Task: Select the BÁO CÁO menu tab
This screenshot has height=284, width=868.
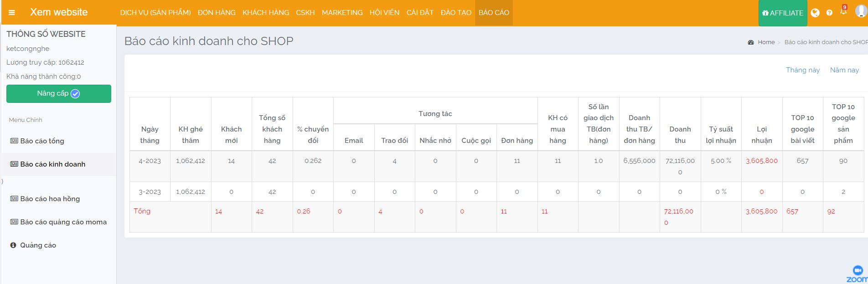Action: (x=494, y=13)
